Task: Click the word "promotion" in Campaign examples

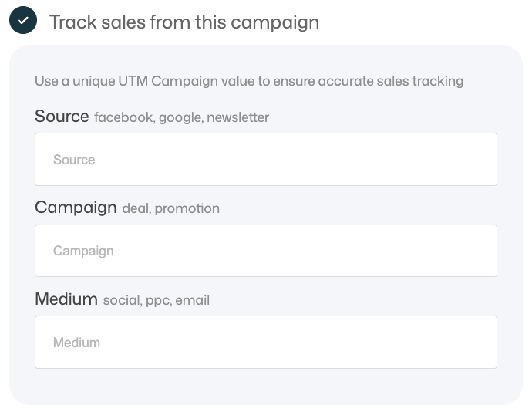Action: tap(187, 208)
